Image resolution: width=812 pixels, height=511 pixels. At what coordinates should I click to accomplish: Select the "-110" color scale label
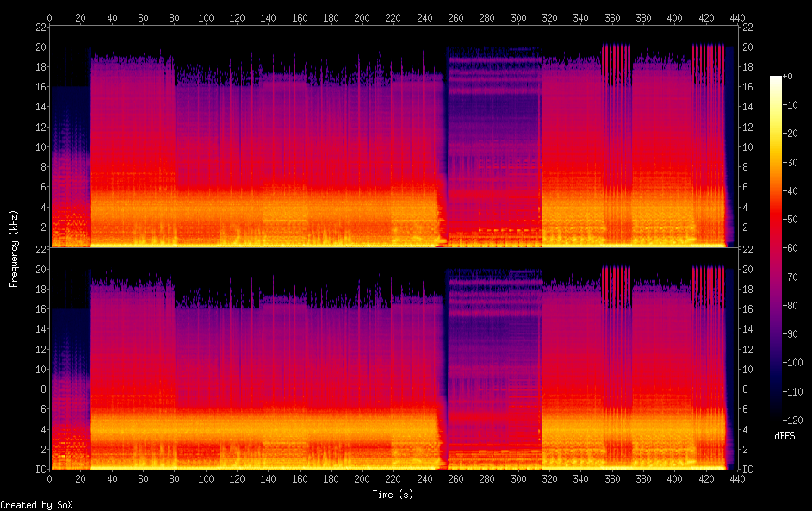(x=793, y=391)
